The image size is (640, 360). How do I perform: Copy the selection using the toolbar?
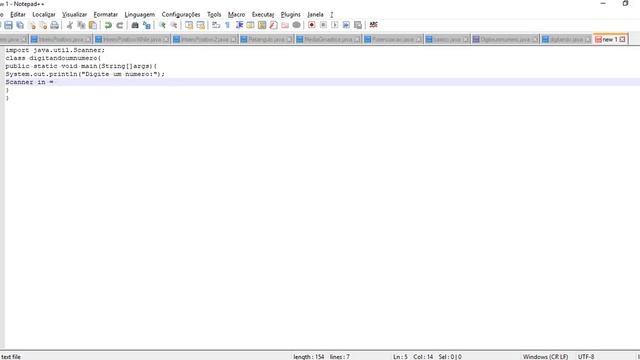pyautogui.click(x=81, y=25)
